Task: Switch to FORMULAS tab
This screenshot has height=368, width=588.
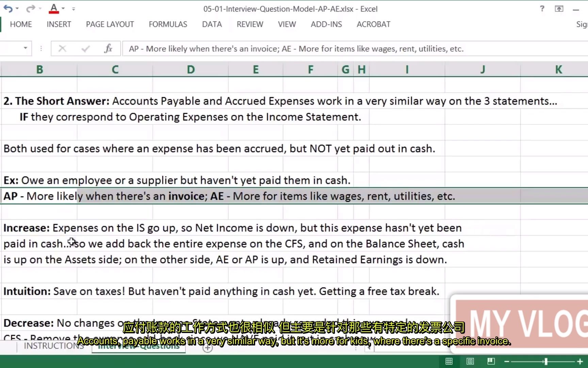Action: [x=168, y=25]
